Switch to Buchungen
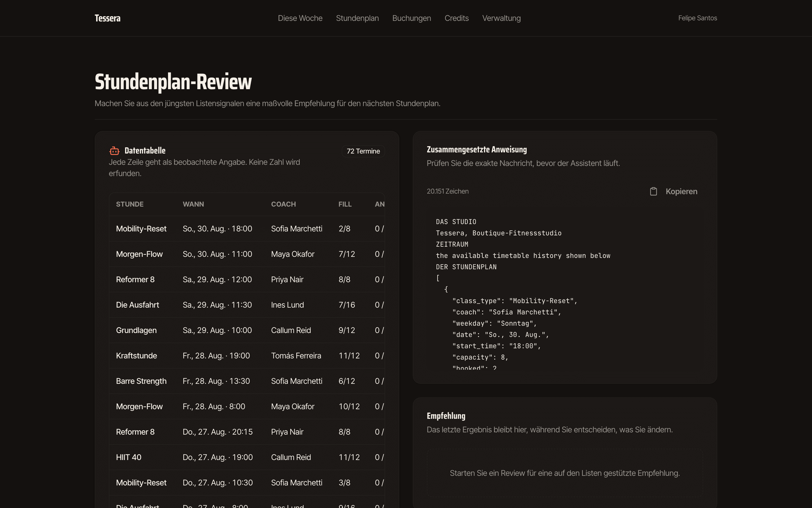 pyautogui.click(x=412, y=18)
